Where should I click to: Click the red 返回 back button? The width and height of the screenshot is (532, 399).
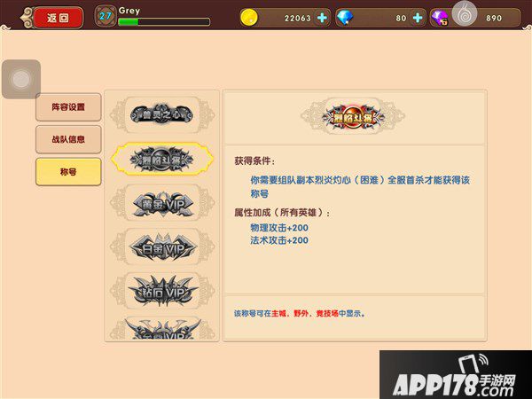tap(58, 18)
